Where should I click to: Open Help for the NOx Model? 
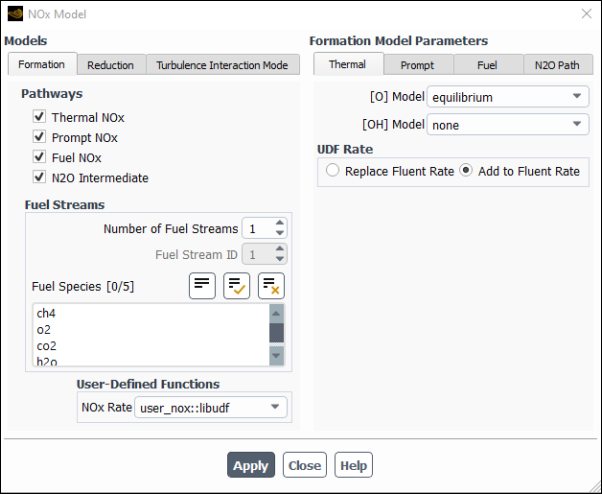click(354, 465)
